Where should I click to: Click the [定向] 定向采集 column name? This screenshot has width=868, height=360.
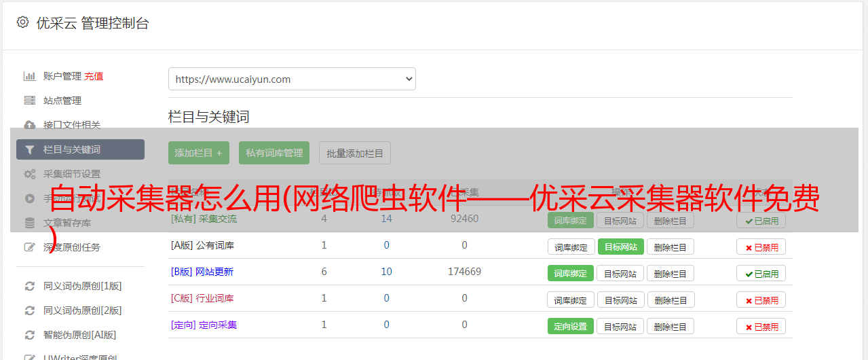204,325
